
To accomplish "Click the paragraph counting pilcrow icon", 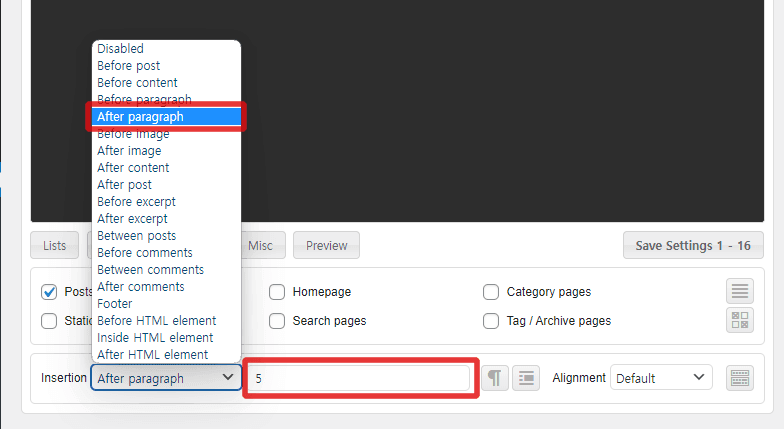I will coord(495,378).
